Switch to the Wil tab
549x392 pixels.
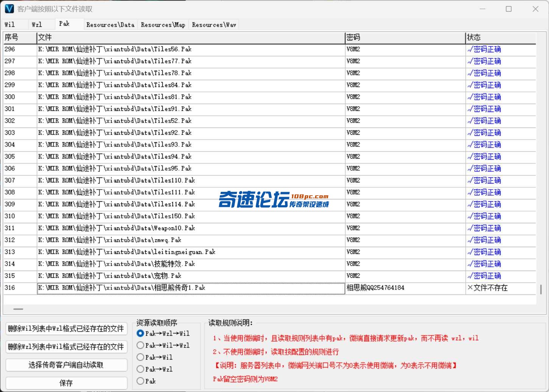[x=15, y=25]
